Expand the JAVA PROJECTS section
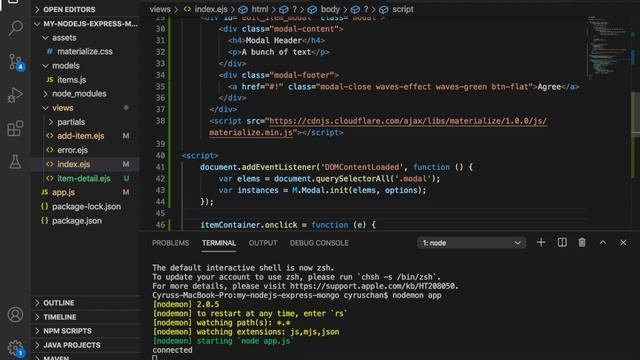Image resolution: width=640 pixels, height=360 pixels. [86, 345]
